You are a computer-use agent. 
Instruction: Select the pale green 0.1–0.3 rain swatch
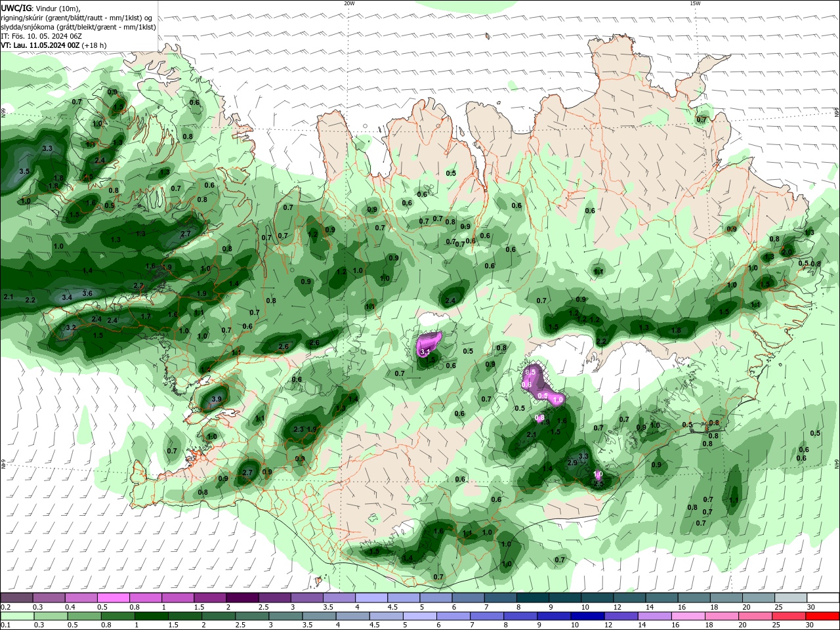click(x=17, y=616)
